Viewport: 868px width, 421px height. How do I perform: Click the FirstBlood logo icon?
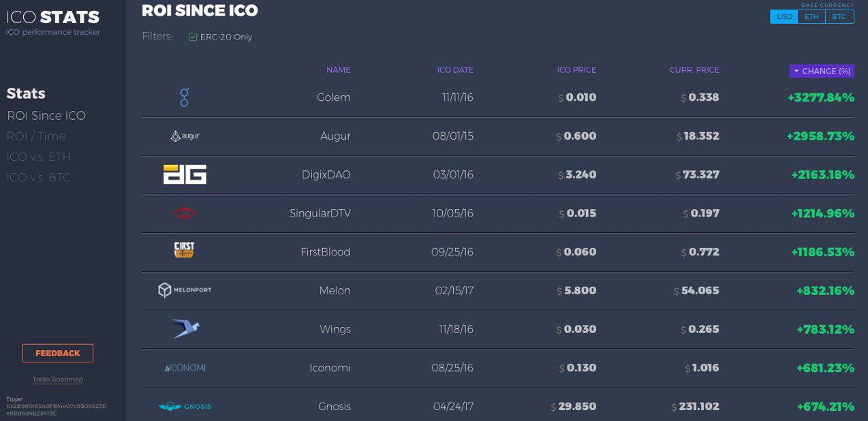(x=184, y=251)
